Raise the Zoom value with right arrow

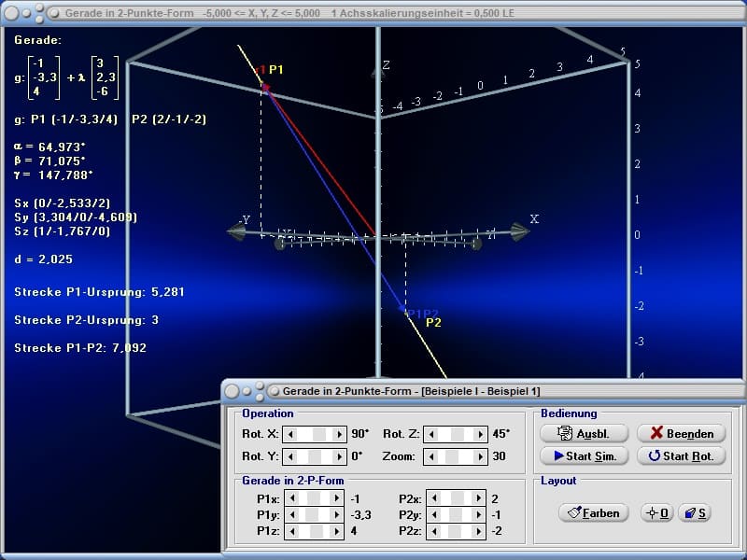pyautogui.click(x=480, y=456)
